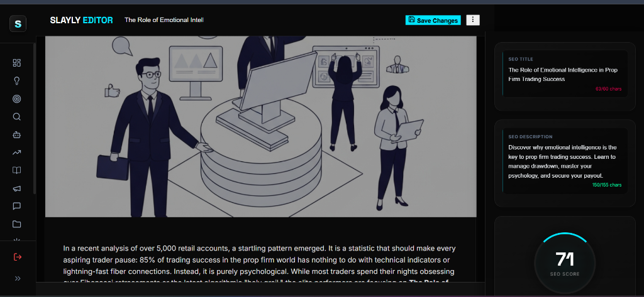Open the dashboard grid icon in sidebar
This screenshot has width=644, height=297.
[x=17, y=63]
